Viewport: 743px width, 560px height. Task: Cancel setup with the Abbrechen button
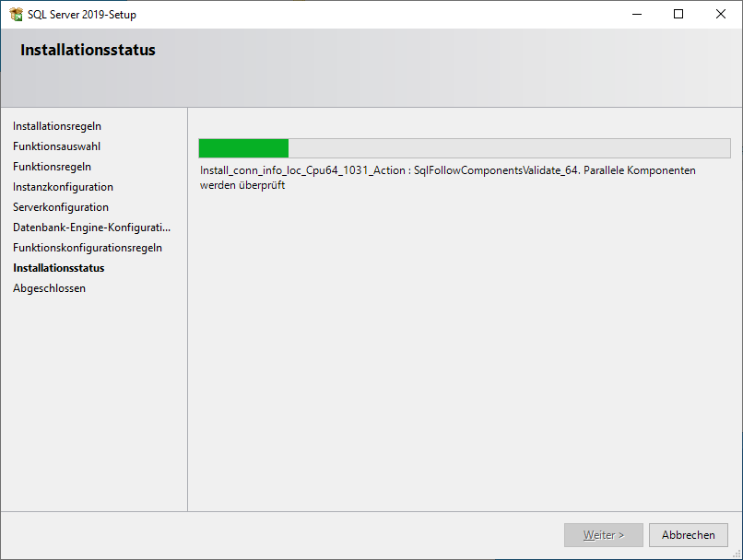[688, 535]
